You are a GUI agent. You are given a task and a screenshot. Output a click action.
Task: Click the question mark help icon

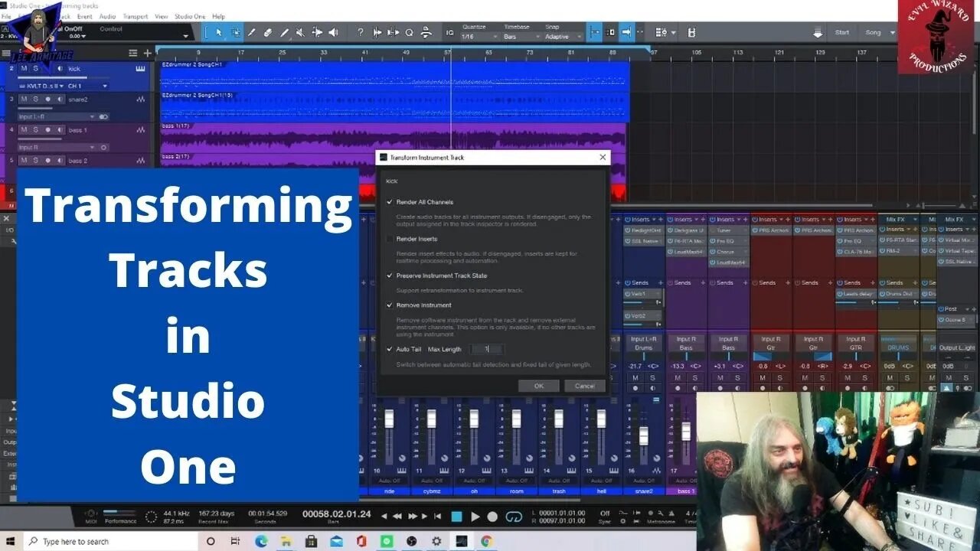coord(361,32)
